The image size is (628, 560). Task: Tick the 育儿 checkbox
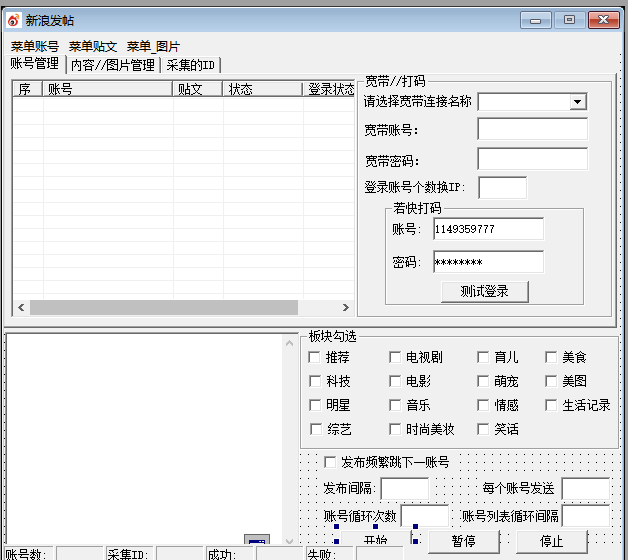click(x=483, y=357)
